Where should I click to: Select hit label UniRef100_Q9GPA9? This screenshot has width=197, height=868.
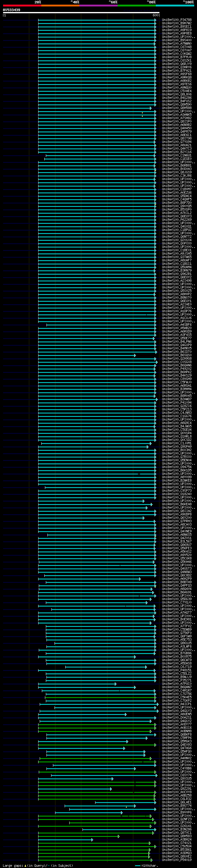[177, 446]
